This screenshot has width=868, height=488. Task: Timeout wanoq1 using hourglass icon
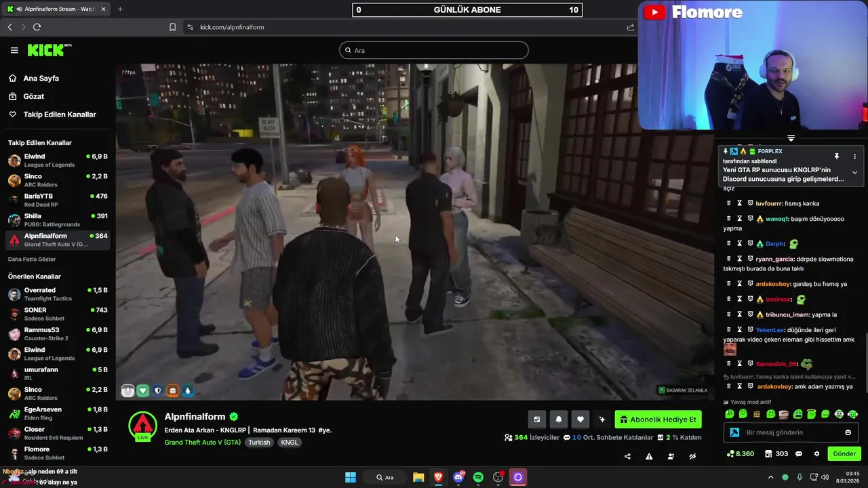[x=739, y=219]
